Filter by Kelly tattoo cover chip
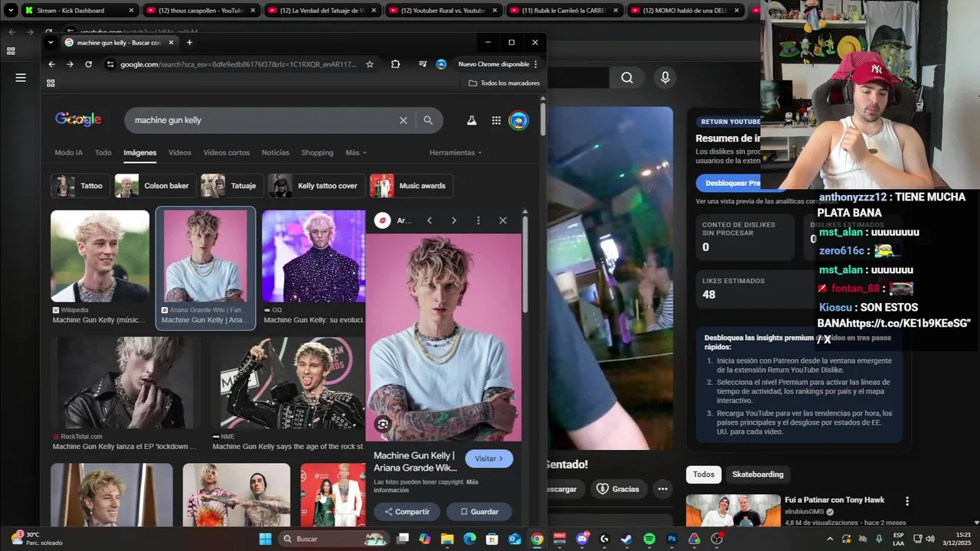This screenshot has height=551, width=980. pyautogui.click(x=316, y=186)
